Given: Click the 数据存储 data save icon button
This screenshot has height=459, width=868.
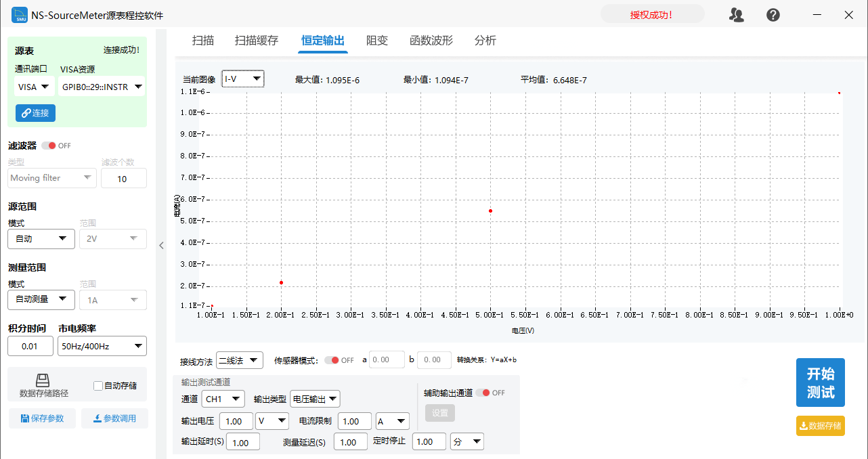Looking at the screenshot, I should tap(820, 426).
